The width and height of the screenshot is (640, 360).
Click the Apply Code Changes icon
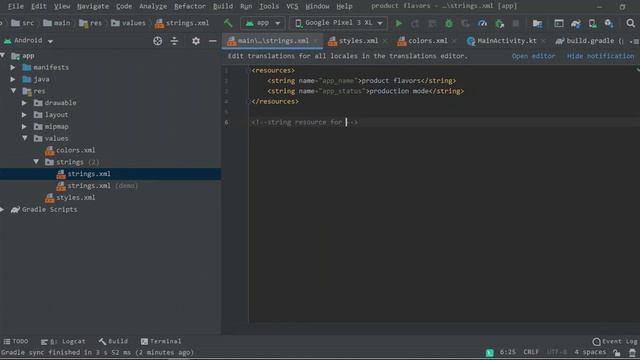pos(432,24)
